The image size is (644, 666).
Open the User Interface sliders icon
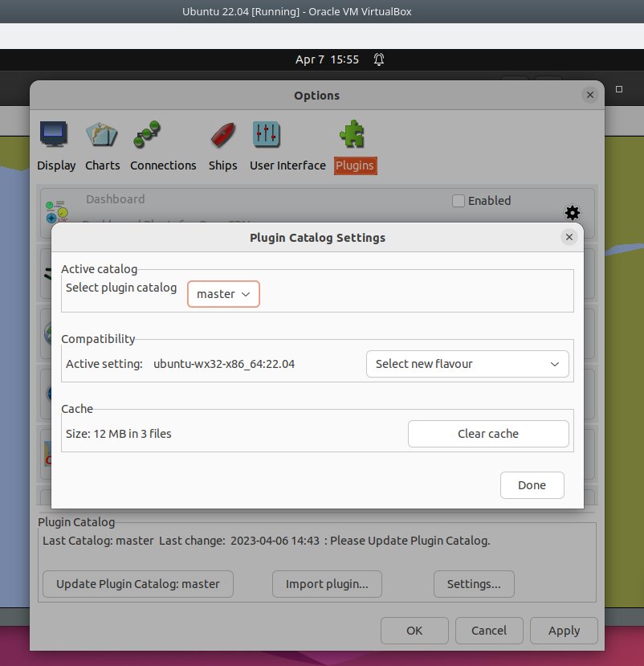pyautogui.click(x=266, y=134)
